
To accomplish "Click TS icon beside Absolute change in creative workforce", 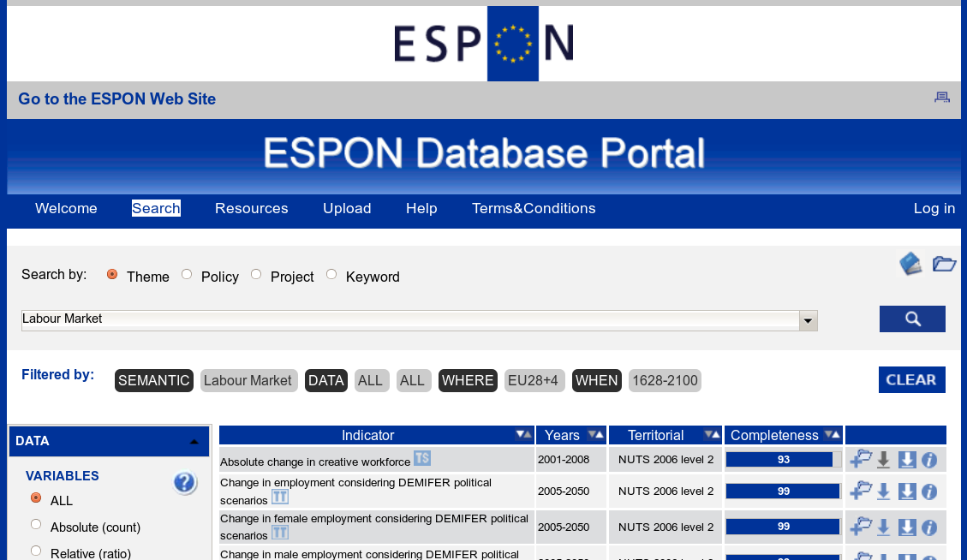I will (421, 458).
